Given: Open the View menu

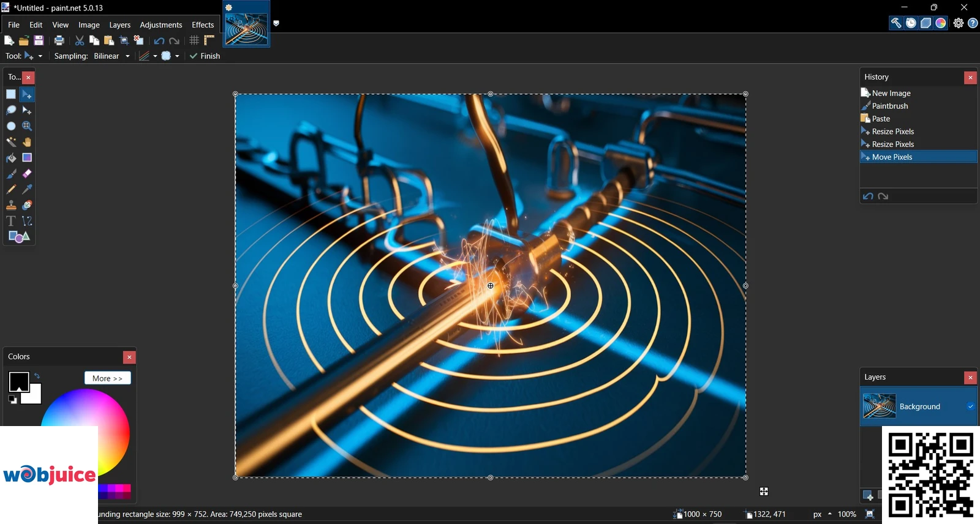Looking at the screenshot, I should pos(60,25).
